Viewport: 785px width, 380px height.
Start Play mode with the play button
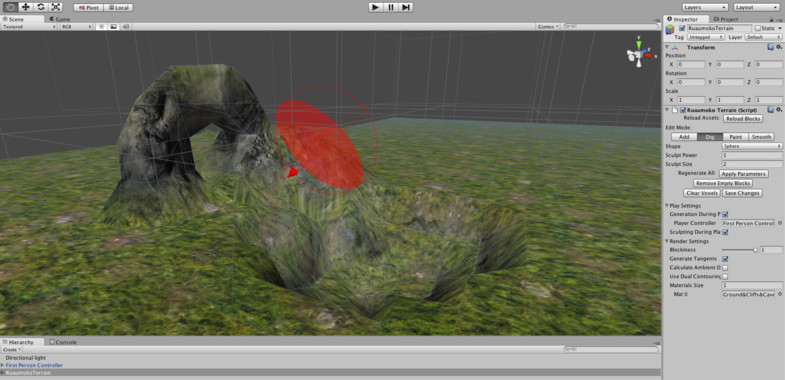point(376,8)
